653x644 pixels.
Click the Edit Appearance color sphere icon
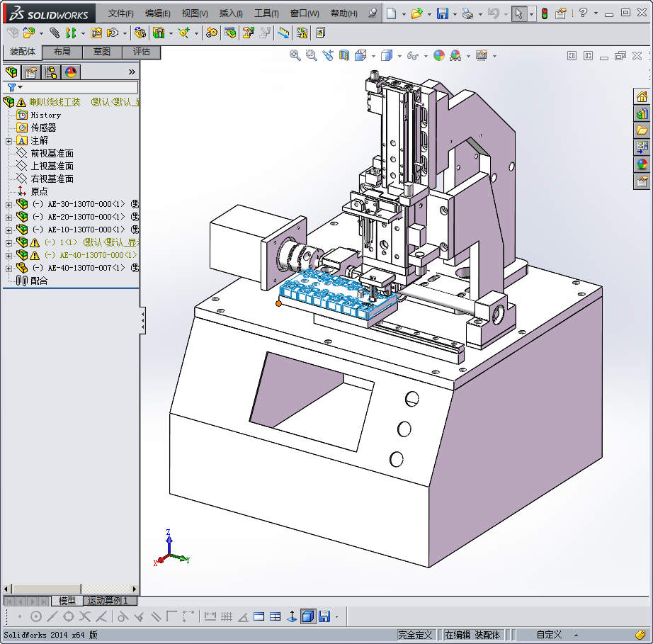(439, 55)
